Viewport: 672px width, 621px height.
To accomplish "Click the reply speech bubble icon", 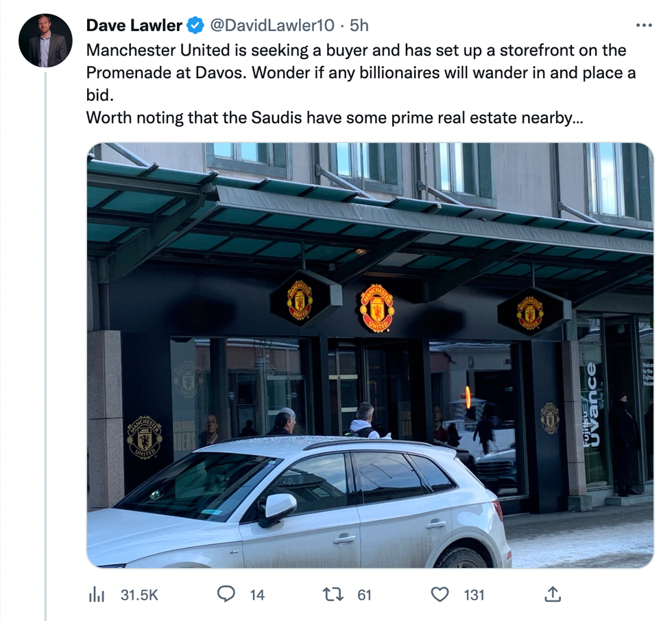I will tap(226, 594).
